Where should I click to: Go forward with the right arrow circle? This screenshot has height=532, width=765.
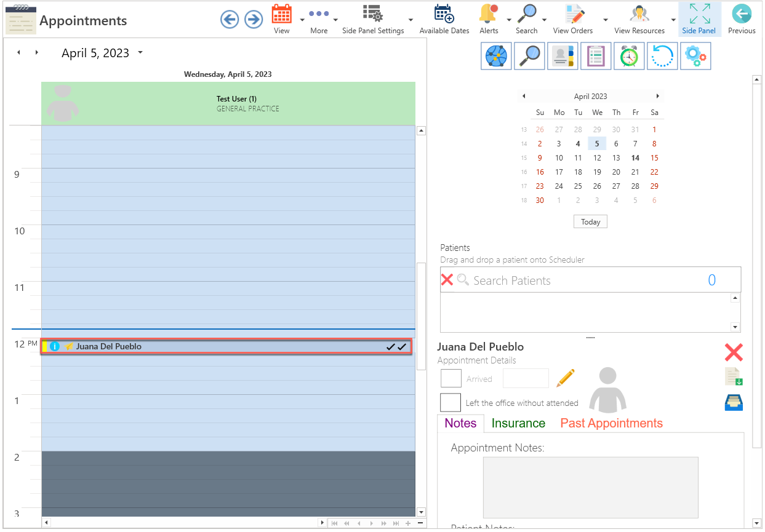pos(254,20)
